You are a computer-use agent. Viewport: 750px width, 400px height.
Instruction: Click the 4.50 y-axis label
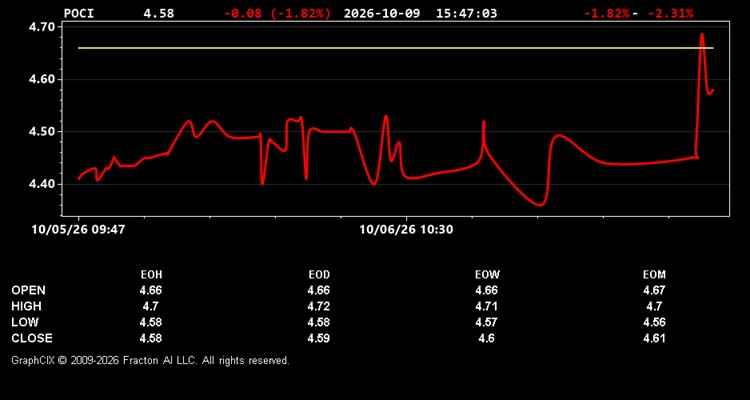point(42,132)
